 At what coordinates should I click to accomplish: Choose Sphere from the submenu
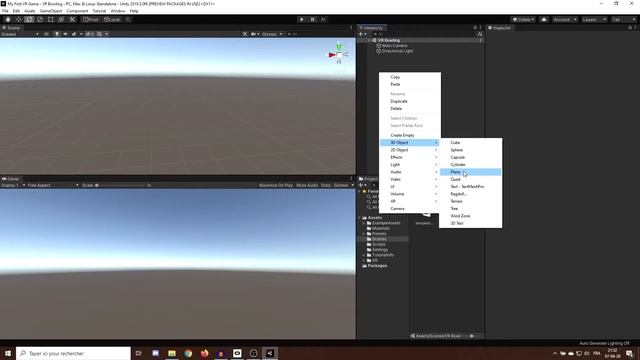(x=471, y=150)
